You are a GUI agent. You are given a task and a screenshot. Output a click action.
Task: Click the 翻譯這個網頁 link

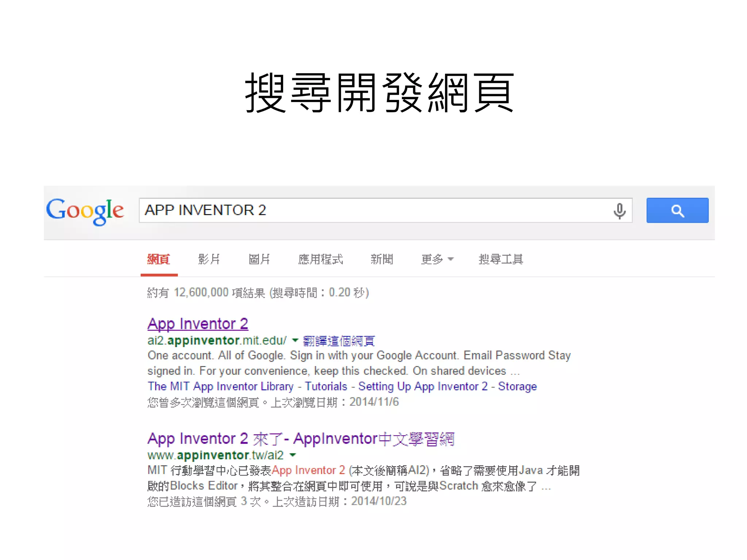[x=339, y=341]
